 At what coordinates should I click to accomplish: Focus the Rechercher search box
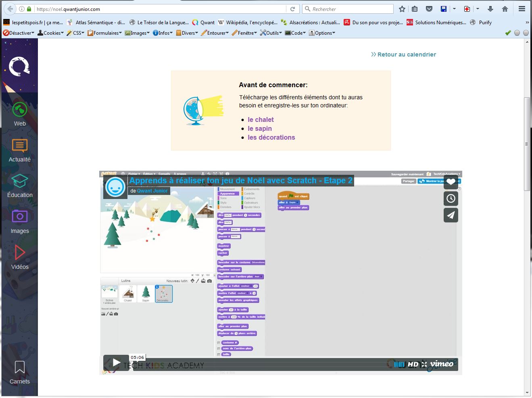(348, 9)
